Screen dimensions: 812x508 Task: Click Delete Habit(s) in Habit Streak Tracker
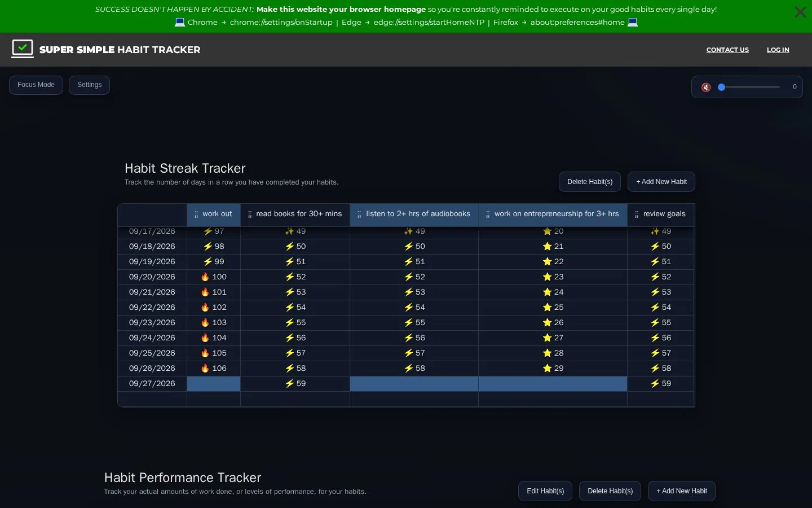(590, 182)
